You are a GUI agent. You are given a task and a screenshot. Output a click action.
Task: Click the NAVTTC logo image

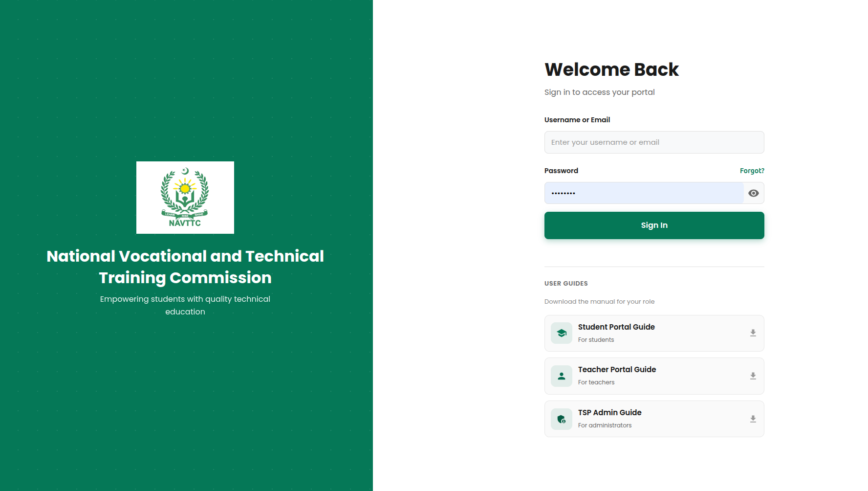point(185,198)
